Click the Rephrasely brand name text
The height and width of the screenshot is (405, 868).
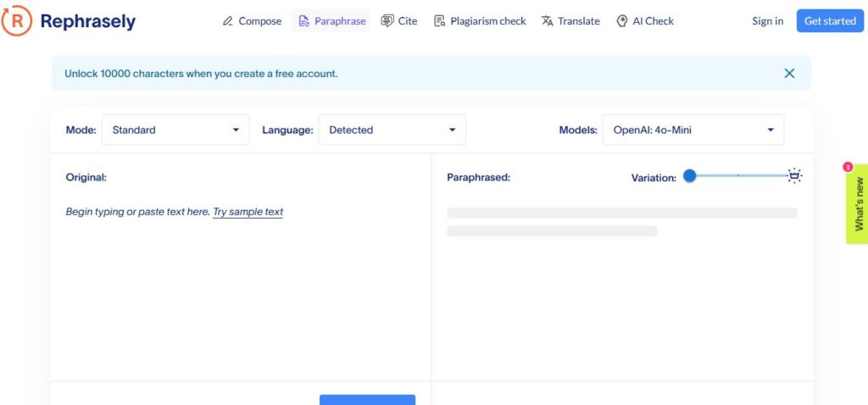pyautogui.click(x=88, y=21)
